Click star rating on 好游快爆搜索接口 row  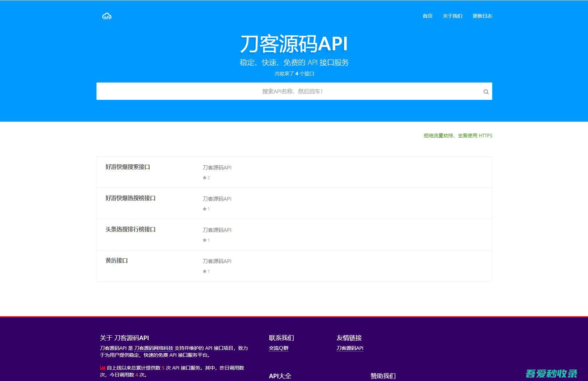[x=206, y=178]
